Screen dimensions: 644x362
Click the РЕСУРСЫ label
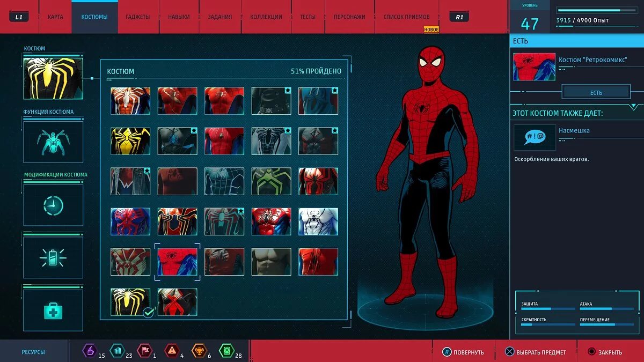(33, 352)
